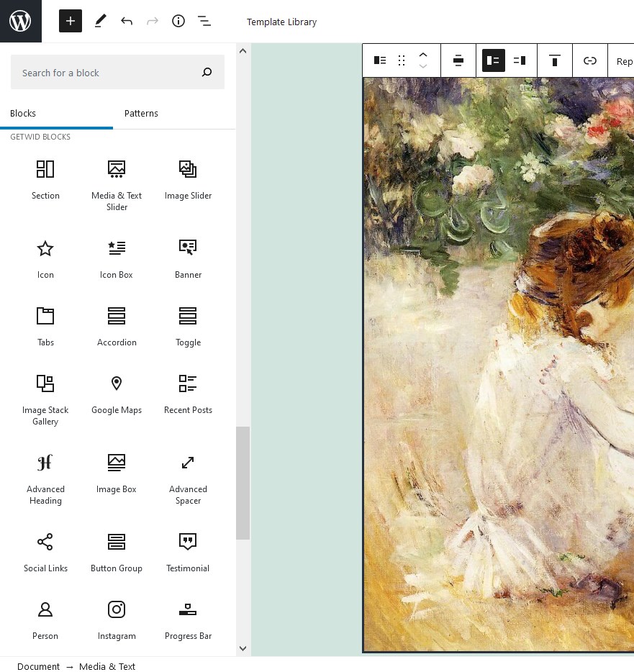Select the painting image in the editor
The height and width of the screenshot is (672, 634).
click(499, 365)
